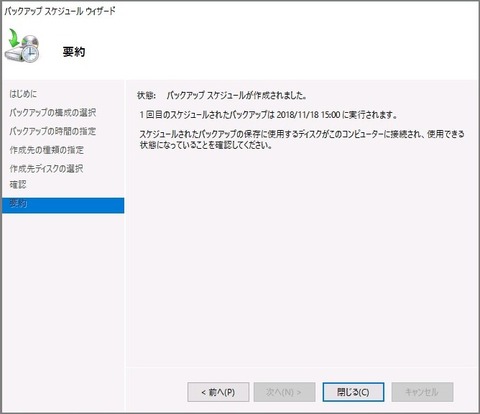Select the 確認 step in sidebar
The height and width of the screenshot is (414, 480).
coord(18,185)
